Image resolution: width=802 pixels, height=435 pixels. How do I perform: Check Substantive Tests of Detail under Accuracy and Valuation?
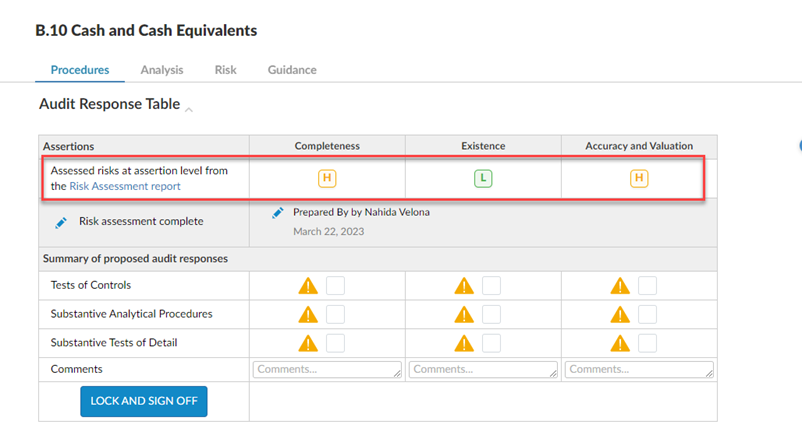pyautogui.click(x=648, y=343)
